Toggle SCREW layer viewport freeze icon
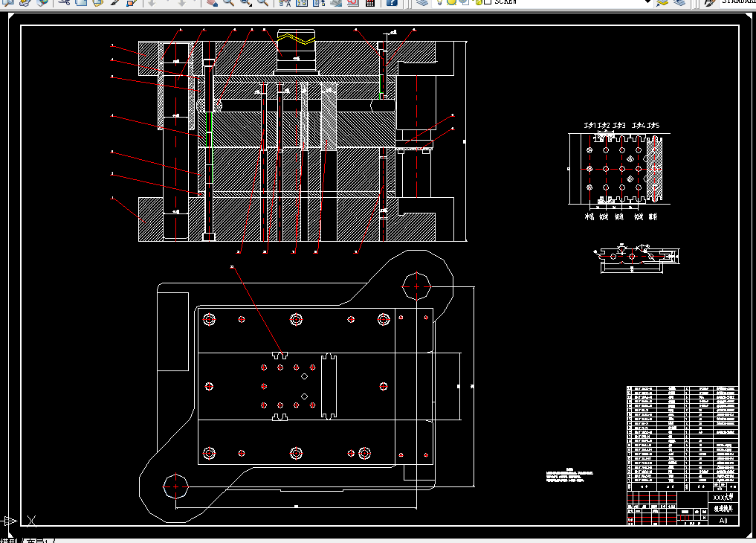The height and width of the screenshot is (543, 756). pyautogui.click(x=463, y=2)
